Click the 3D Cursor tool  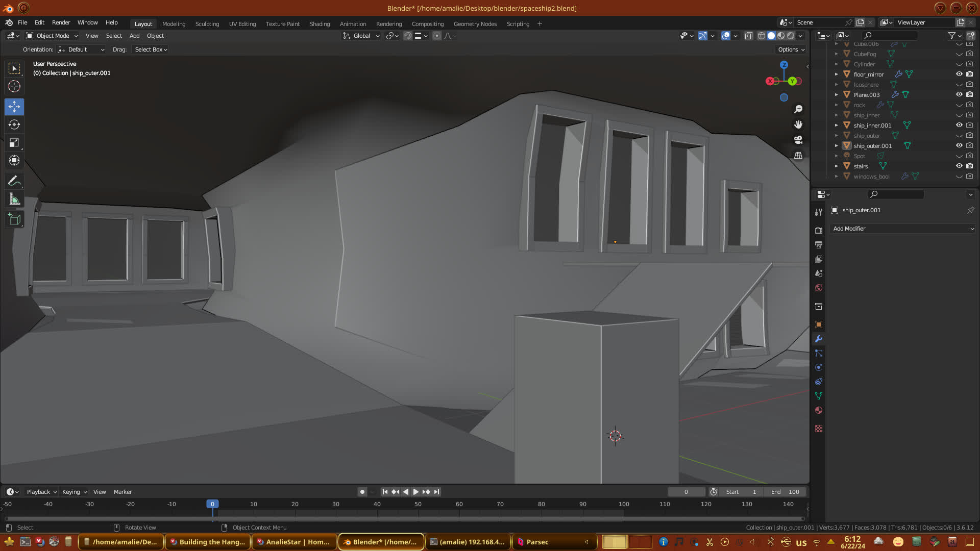tap(14, 86)
